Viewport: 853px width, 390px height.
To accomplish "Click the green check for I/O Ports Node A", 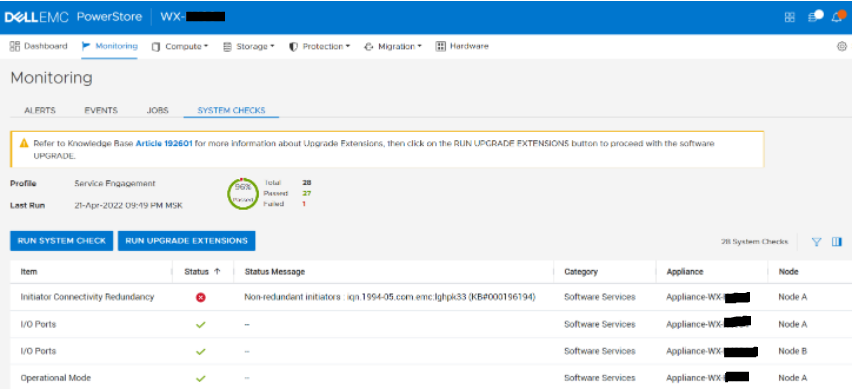I will click(x=201, y=325).
